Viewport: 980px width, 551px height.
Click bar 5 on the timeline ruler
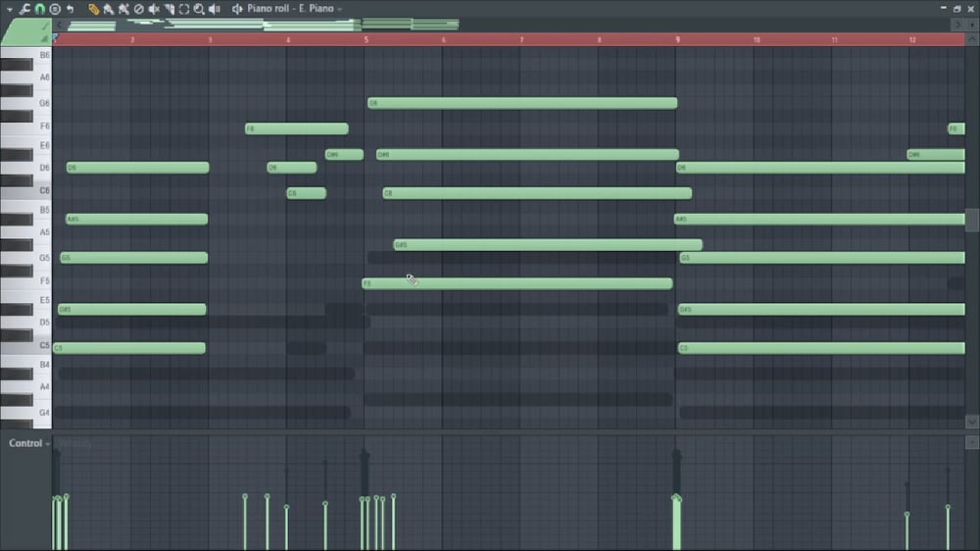(x=367, y=39)
